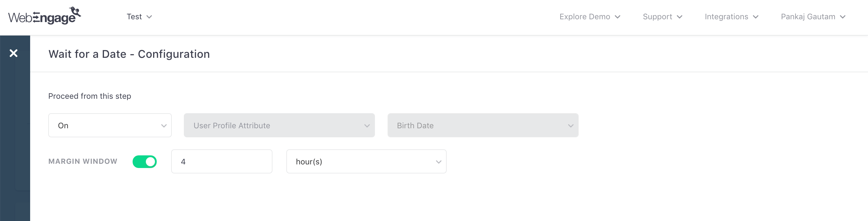This screenshot has width=868, height=221.
Task: Expand the Birth Date dropdown
Action: tap(483, 126)
